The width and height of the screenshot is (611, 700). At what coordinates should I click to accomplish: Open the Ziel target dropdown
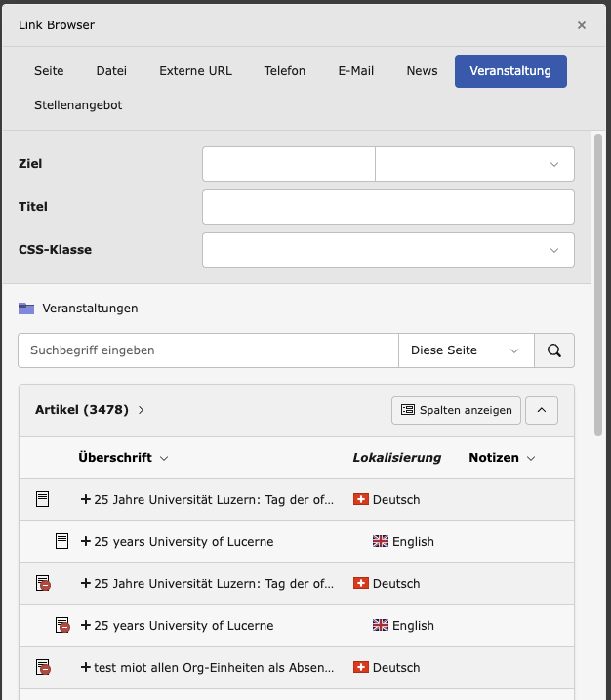pos(474,164)
